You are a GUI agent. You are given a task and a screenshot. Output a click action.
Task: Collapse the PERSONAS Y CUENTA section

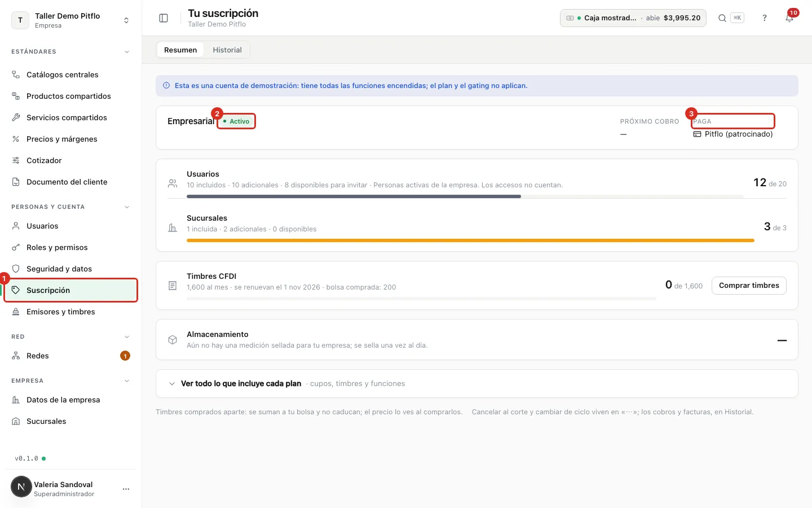[x=127, y=207]
